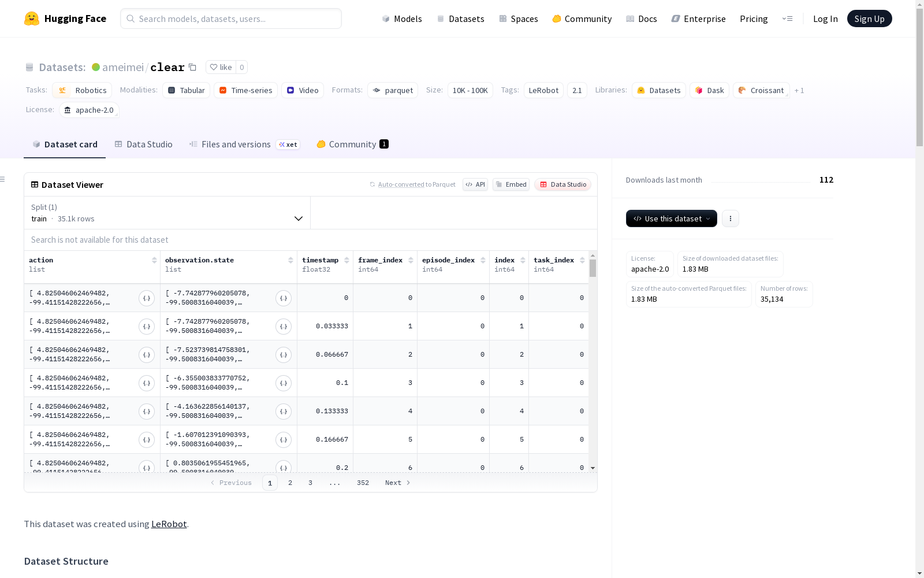Open the navigation overflow menu icon
Viewport: 924px width, 578px height.
coord(787,18)
